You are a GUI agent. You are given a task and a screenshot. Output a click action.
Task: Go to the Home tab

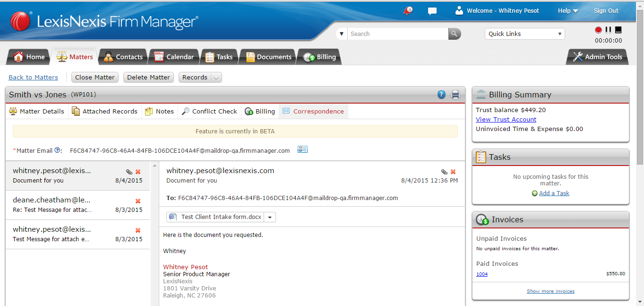coord(29,57)
